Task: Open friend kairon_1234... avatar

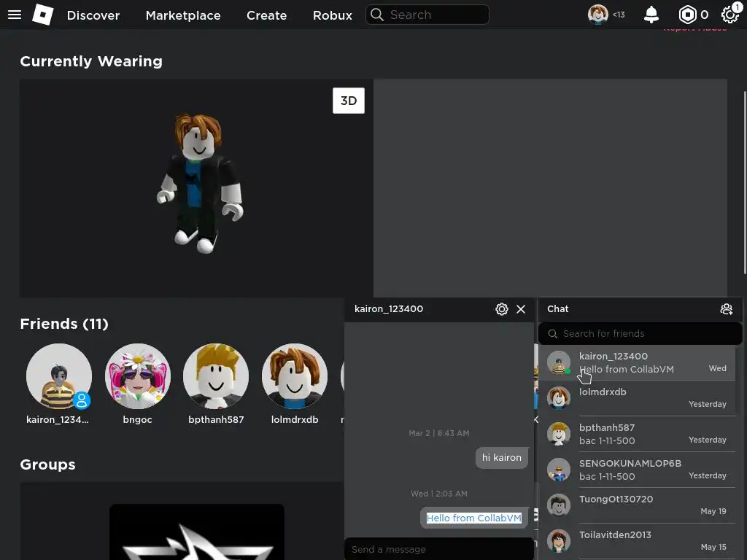Action: click(58, 376)
